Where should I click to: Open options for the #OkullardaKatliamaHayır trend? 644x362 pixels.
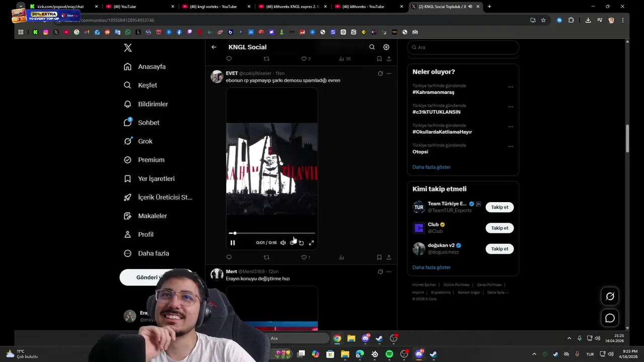pos(511,126)
